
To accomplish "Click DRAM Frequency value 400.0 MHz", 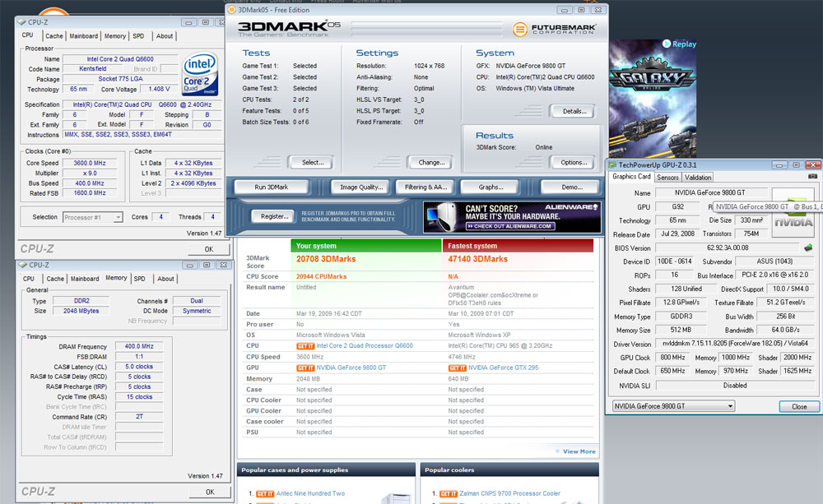I will point(139,347).
